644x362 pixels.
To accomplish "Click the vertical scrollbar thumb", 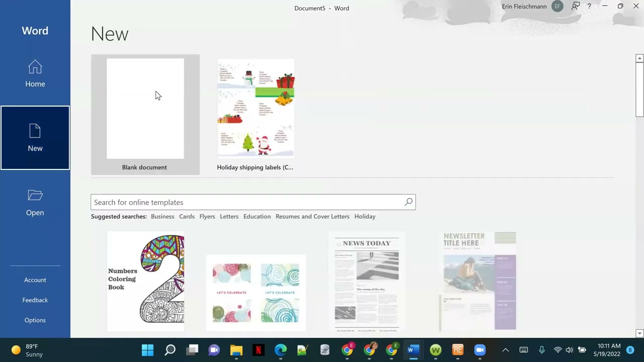I will pyautogui.click(x=639, y=89).
